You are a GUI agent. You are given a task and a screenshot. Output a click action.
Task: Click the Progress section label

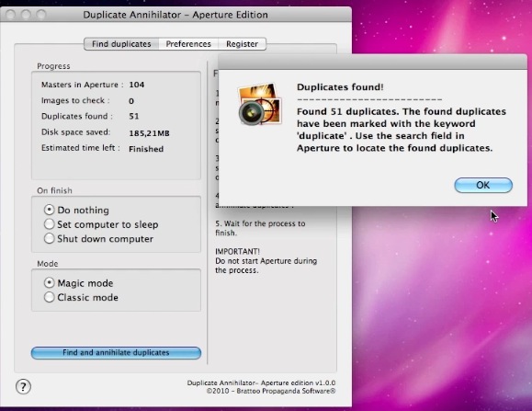coord(53,66)
